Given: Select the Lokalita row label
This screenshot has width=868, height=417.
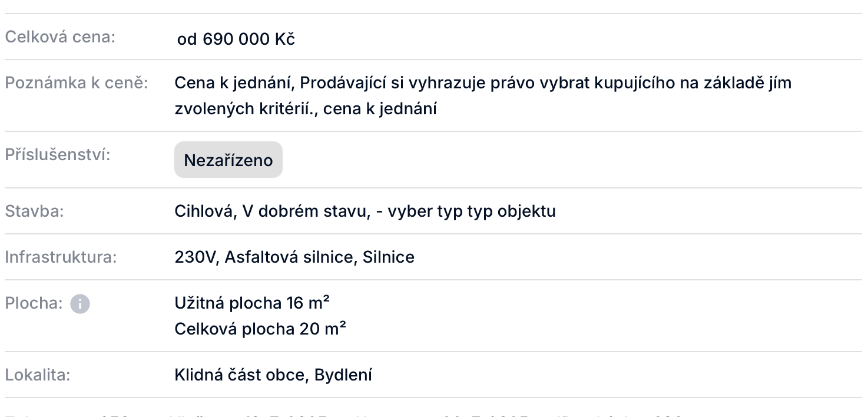Looking at the screenshot, I should point(38,375).
